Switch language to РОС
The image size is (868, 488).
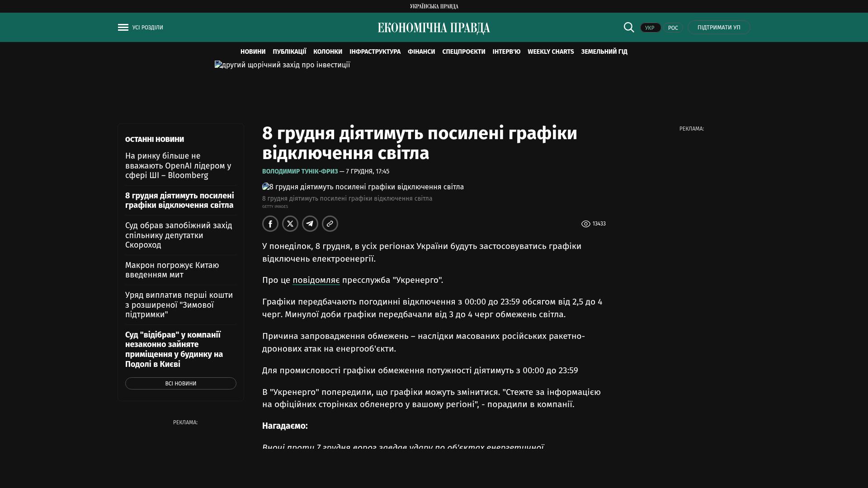(x=673, y=28)
